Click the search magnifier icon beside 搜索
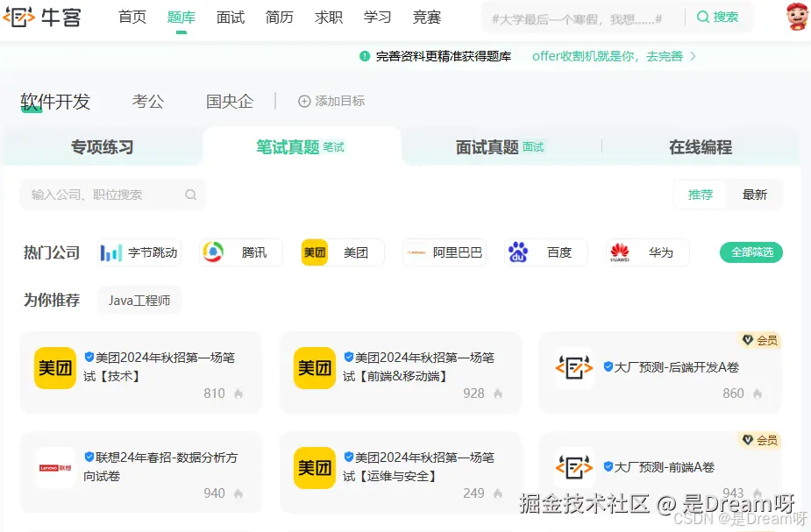 click(702, 17)
